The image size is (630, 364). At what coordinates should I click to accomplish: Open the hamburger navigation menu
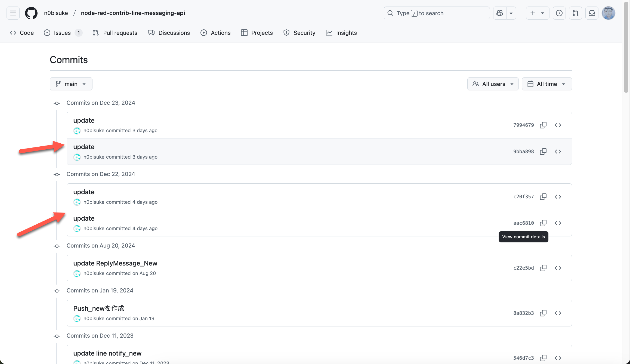[x=13, y=13]
